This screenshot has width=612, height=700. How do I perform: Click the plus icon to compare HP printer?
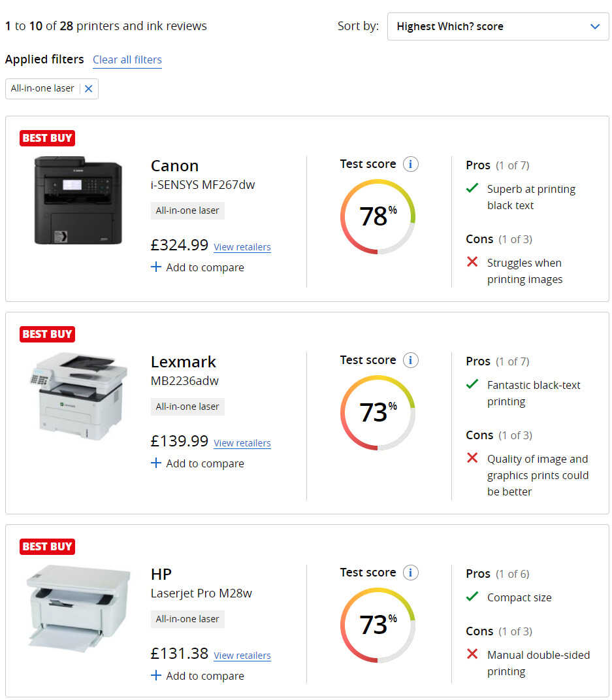pos(156,675)
